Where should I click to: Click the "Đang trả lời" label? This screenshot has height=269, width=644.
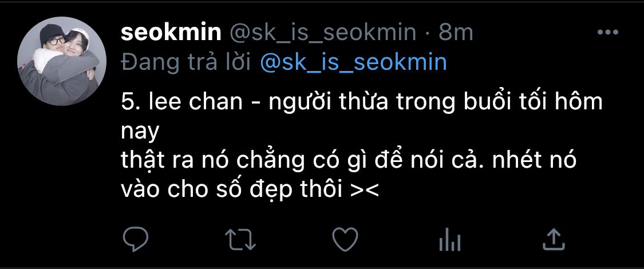187,62
